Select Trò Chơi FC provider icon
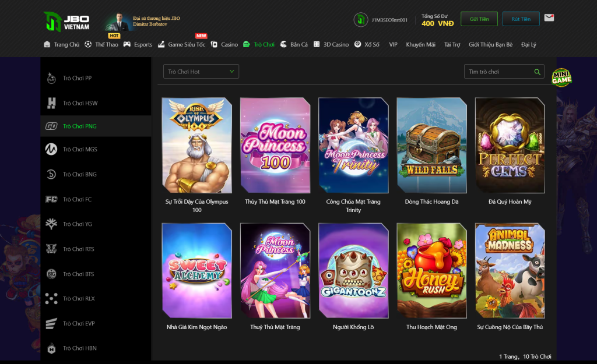This screenshot has width=597, height=364. tap(51, 199)
